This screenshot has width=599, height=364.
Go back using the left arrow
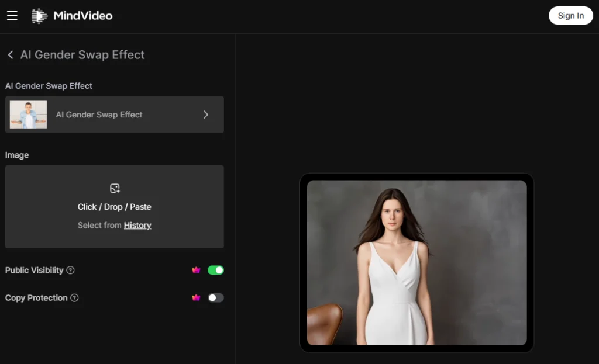10,55
